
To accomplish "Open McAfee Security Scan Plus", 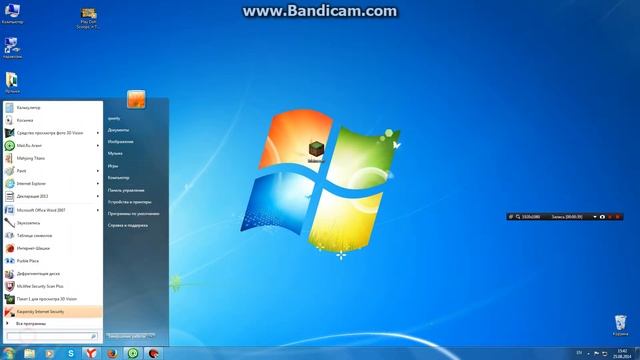I will 52,286.
